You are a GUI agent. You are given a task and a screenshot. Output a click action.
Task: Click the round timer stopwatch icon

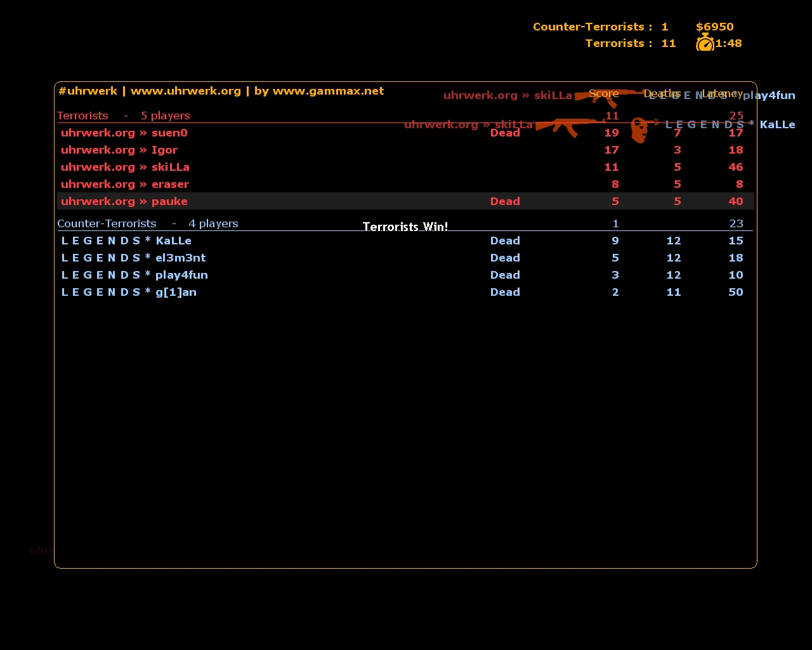pos(705,43)
